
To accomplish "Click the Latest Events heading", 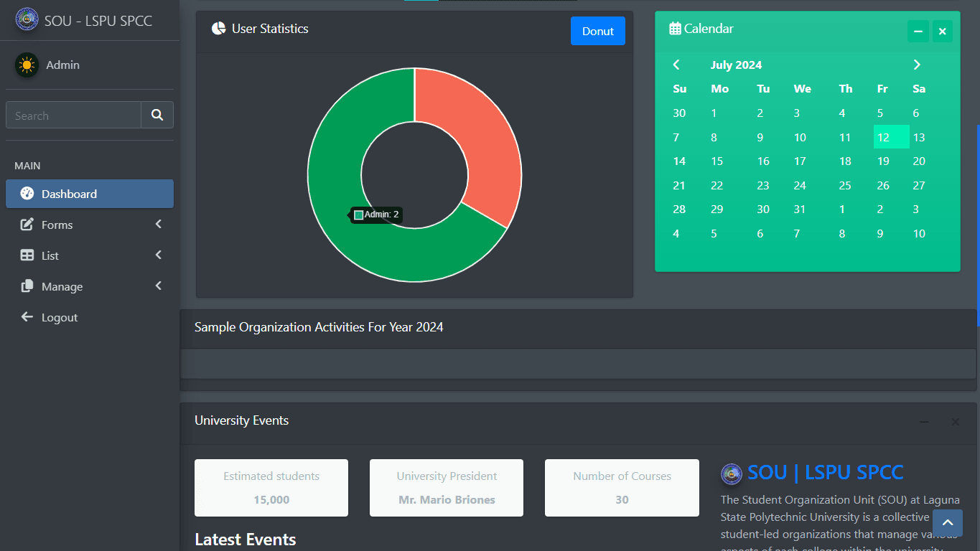I will [246, 540].
